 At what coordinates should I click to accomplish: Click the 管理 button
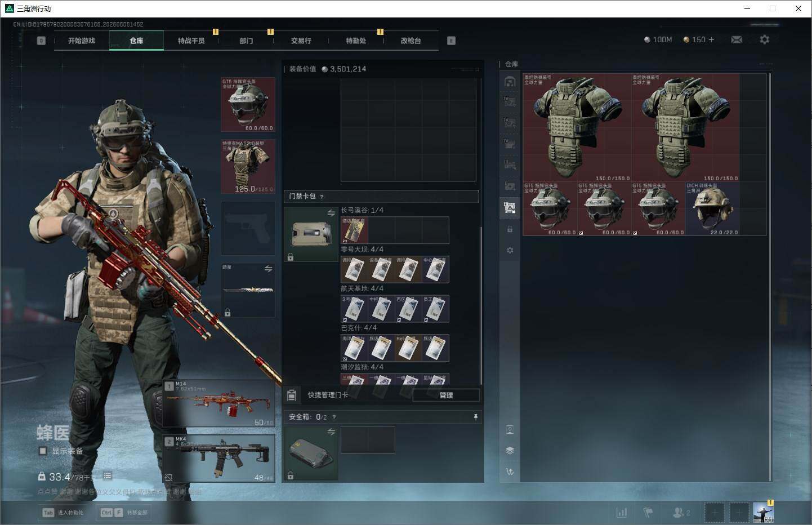coord(446,395)
